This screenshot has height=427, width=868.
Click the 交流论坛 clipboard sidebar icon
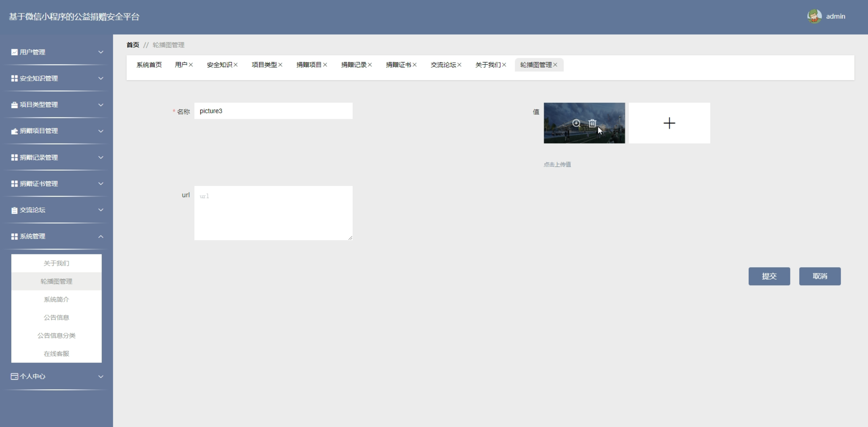click(14, 210)
